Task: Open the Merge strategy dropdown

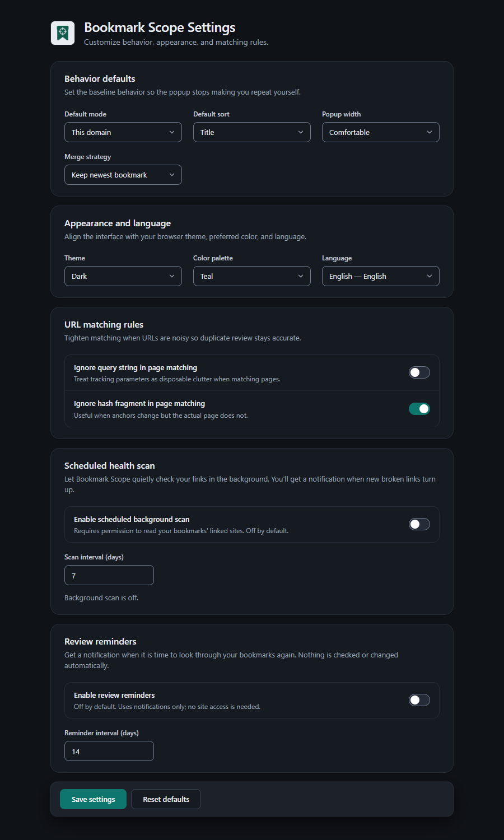Action: coord(123,175)
